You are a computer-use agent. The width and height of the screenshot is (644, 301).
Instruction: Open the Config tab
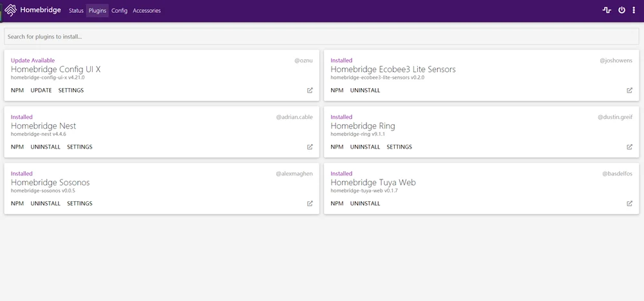tap(120, 11)
